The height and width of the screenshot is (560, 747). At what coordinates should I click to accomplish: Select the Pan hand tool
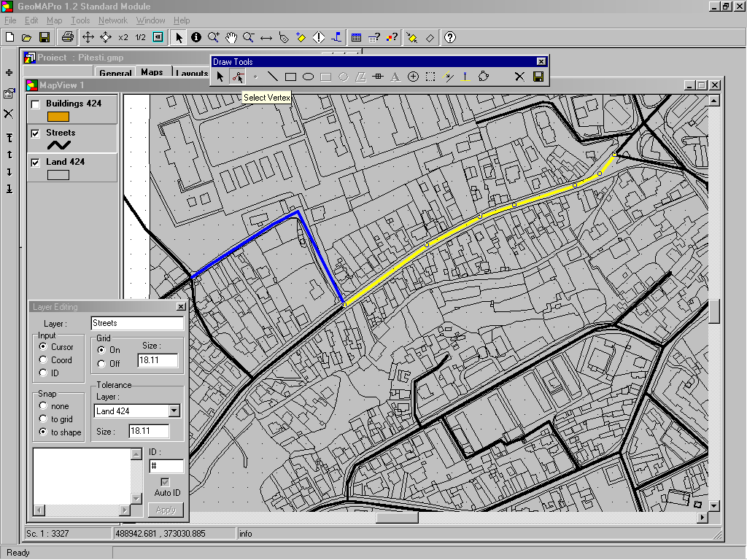[x=231, y=37]
